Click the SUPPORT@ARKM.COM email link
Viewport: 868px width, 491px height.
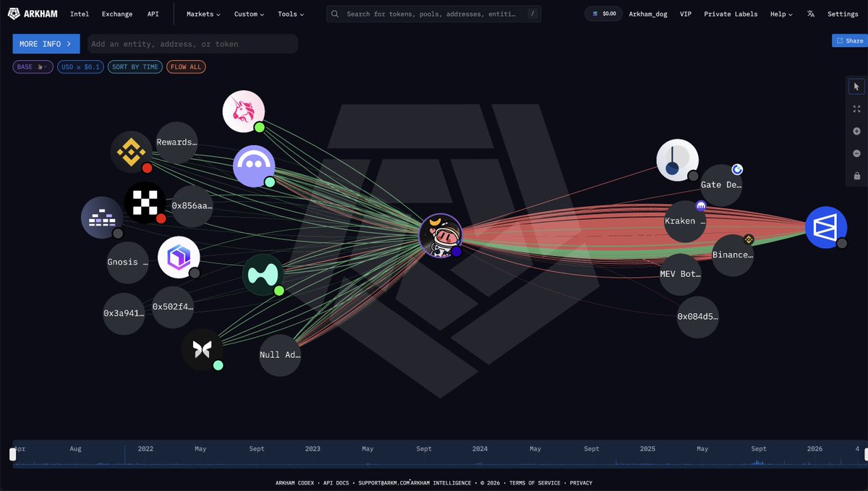[383, 482]
